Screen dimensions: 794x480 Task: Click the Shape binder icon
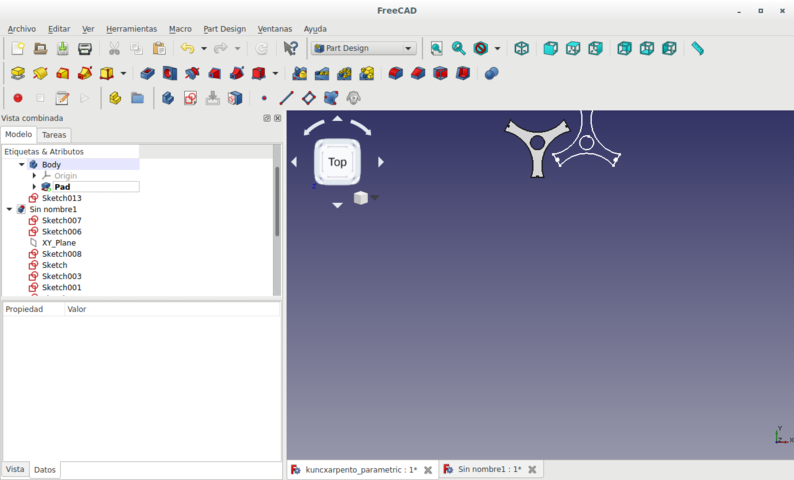[x=331, y=98]
